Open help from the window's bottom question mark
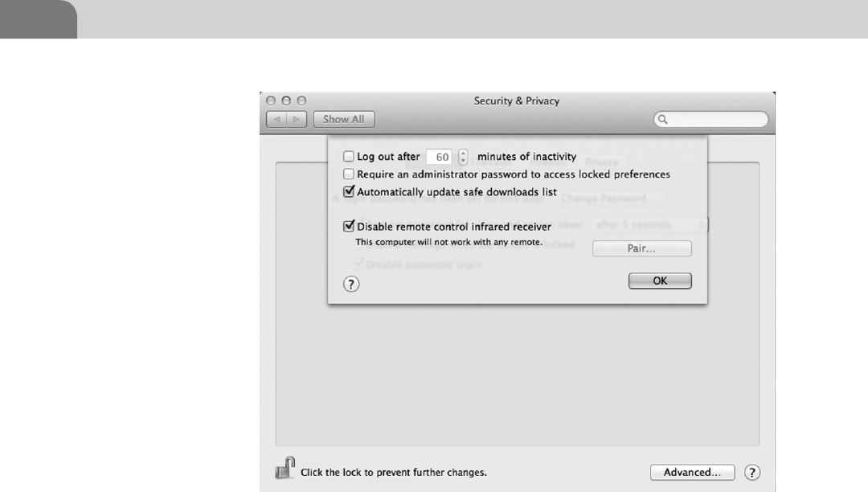Screen dimensions: 868x492 pos(751,472)
